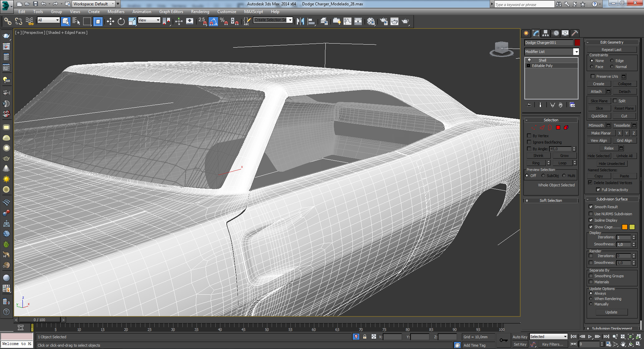Open the key mode Selected dropdown
Image resolution: width=644 pixels, height=349 pixels.
(x=548, y=337)
